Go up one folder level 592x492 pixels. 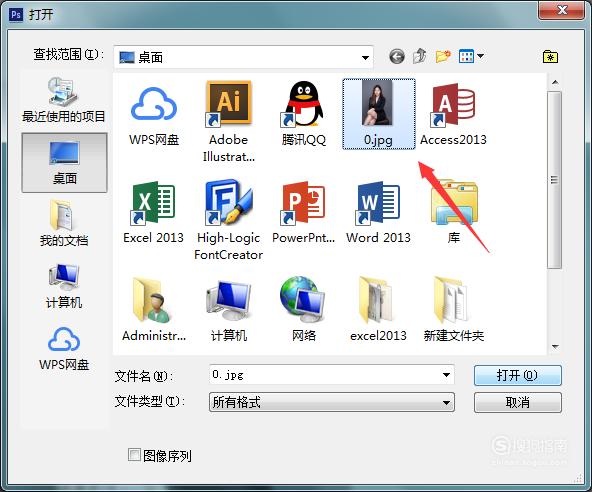(420, 56)
